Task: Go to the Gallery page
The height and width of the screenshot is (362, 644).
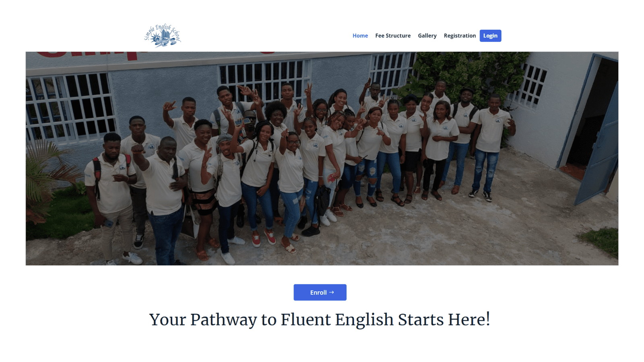Action: point(427,36)
